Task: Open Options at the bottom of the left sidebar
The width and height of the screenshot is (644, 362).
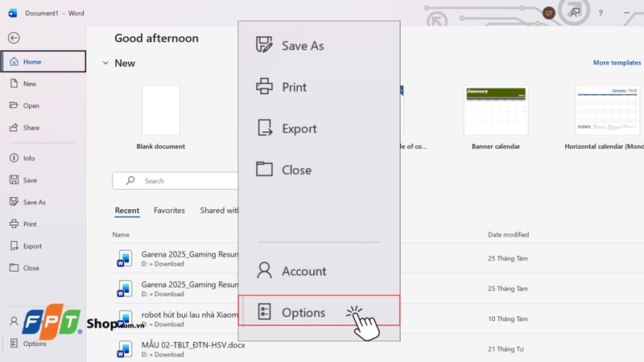Action: 29,343
